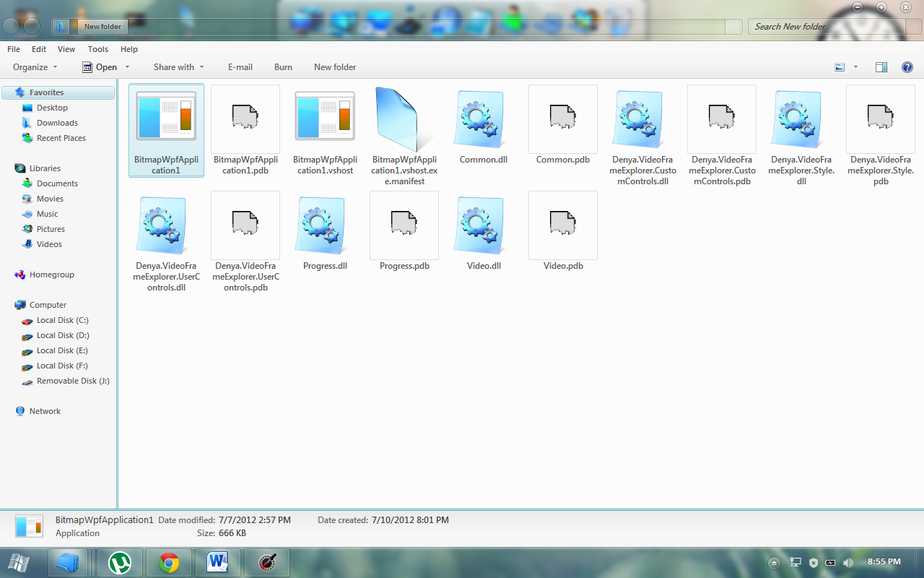The width and height of the screenshot is (924, 578).
Task: Select Local Disk (D:) in the sidebar
Action: (62, 335)
